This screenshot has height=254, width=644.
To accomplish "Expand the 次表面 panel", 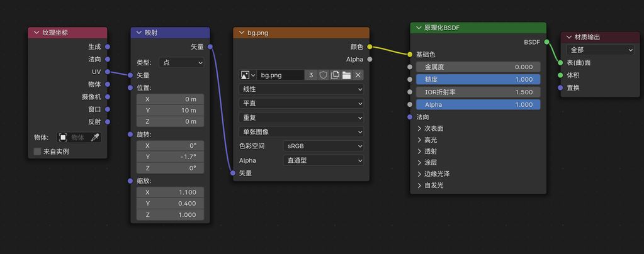I will (419, 128).
